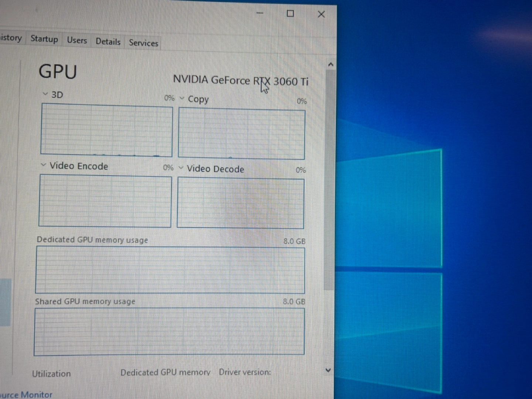Click the Dedicated GPU memory usage graph
Image resolution: width=532 pixels, height=399 pixels.
point(170,270)
